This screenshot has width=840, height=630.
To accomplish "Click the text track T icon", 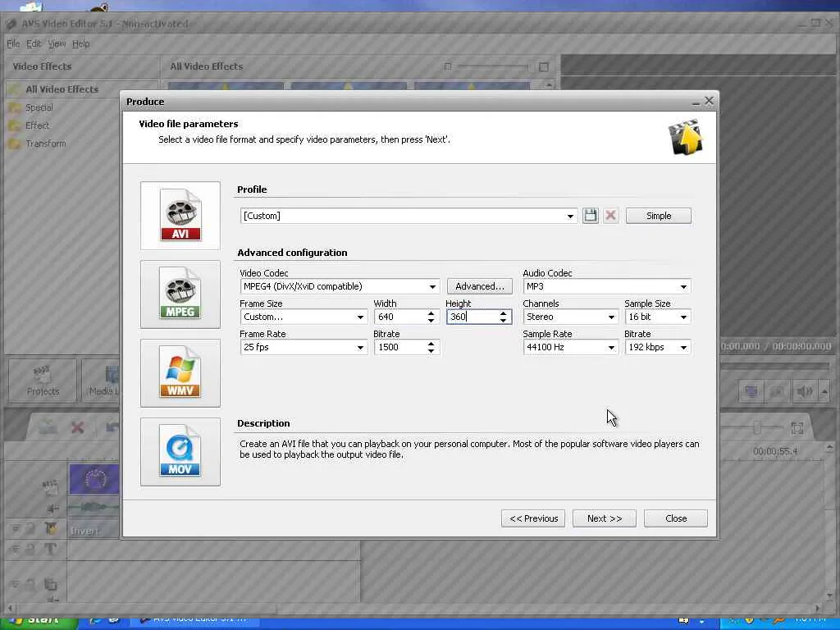I will 51,549.
